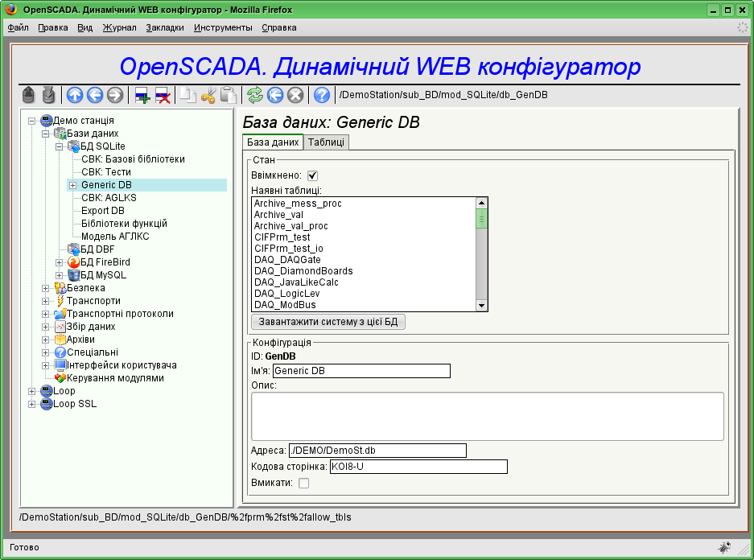Viewport: 754px width, 560px height.
Task: Click the БД FireBird database icon
Action: coord(74,262)
